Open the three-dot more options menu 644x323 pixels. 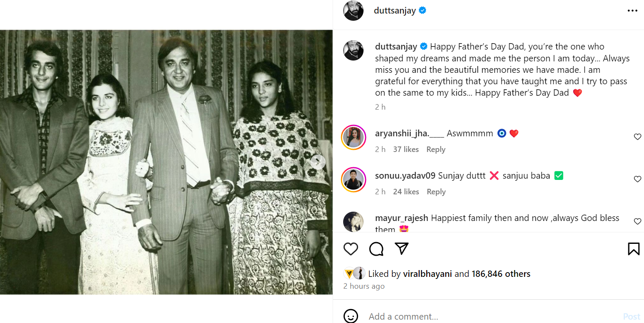tap(632, 11)
